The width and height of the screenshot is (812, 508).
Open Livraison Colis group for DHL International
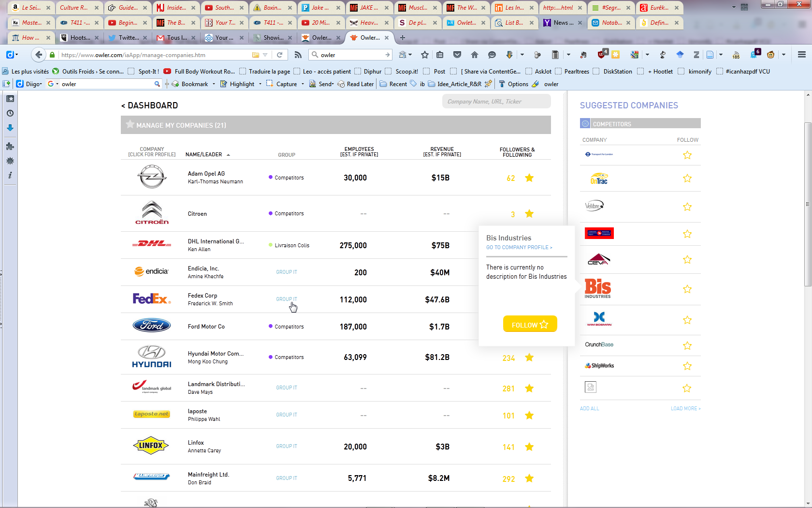click(x=289, y=245)
